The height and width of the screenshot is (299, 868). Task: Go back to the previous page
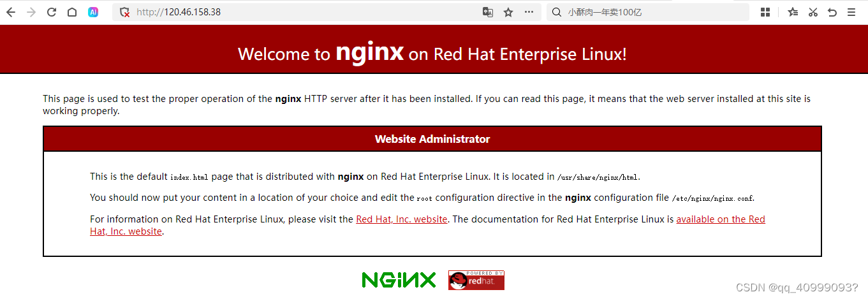point(10,12)
